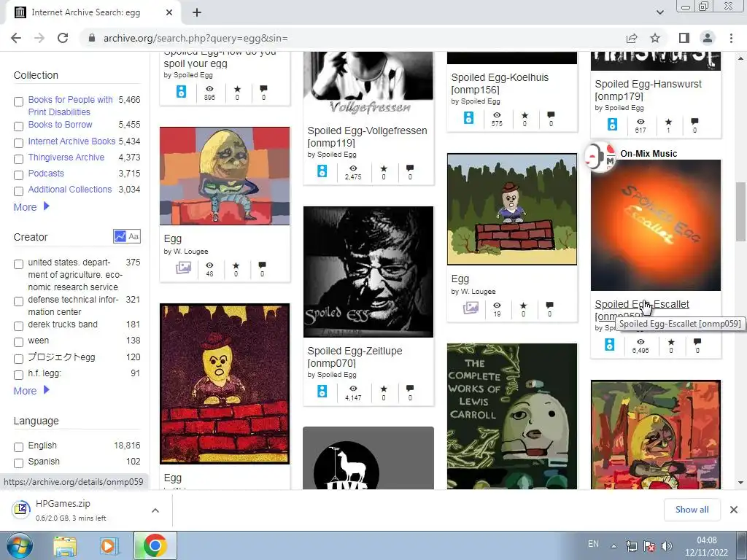Click the audio icon on Spoiled Egg-Escallet card
The width and height of the screenshot is (747, 560).
click(x=610, y=345)
